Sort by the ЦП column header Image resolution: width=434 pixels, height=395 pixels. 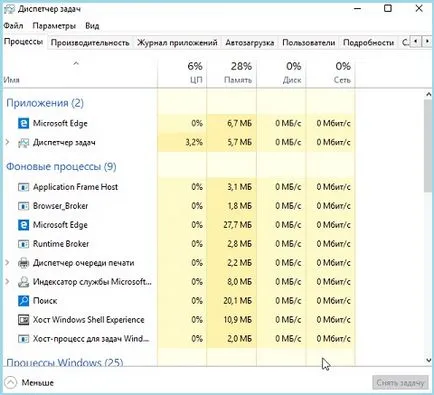tap(182, 73)
